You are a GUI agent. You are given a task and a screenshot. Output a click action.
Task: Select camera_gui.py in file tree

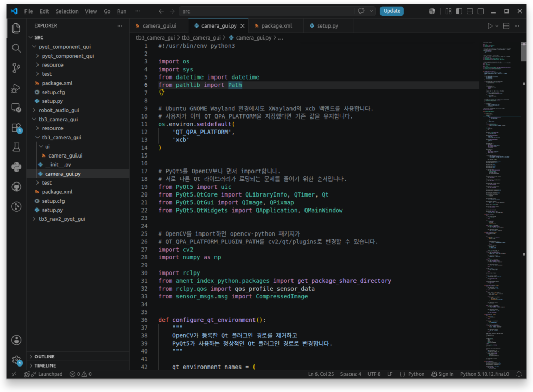pos(78,174)
